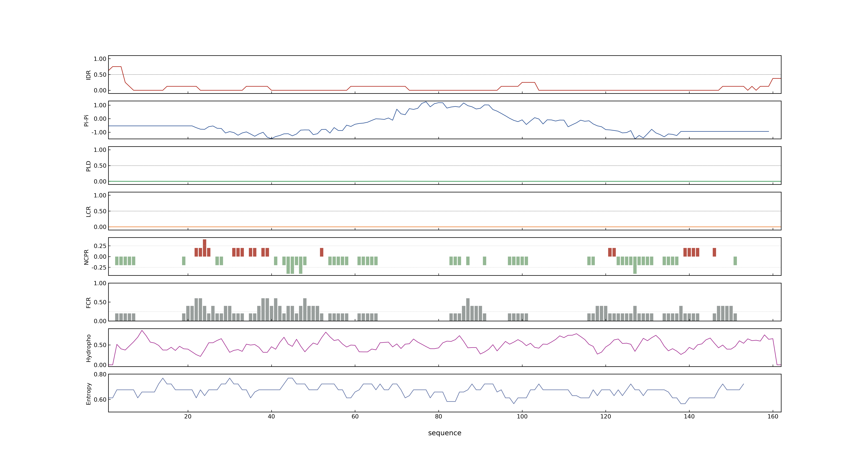Click the Entropy axis label
The height and width of the screenshot is (463, 868).
coord(88,393)
